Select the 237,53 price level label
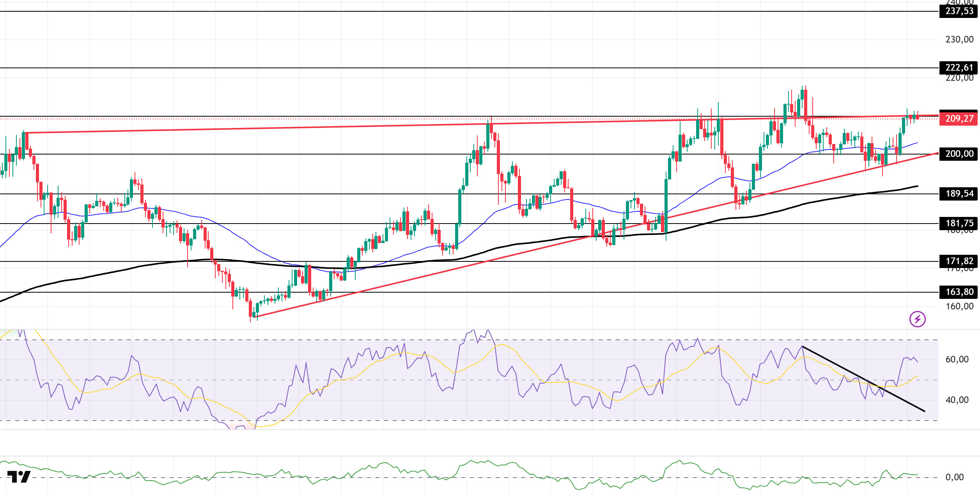980x499 pixels. [x=959, y=11]
